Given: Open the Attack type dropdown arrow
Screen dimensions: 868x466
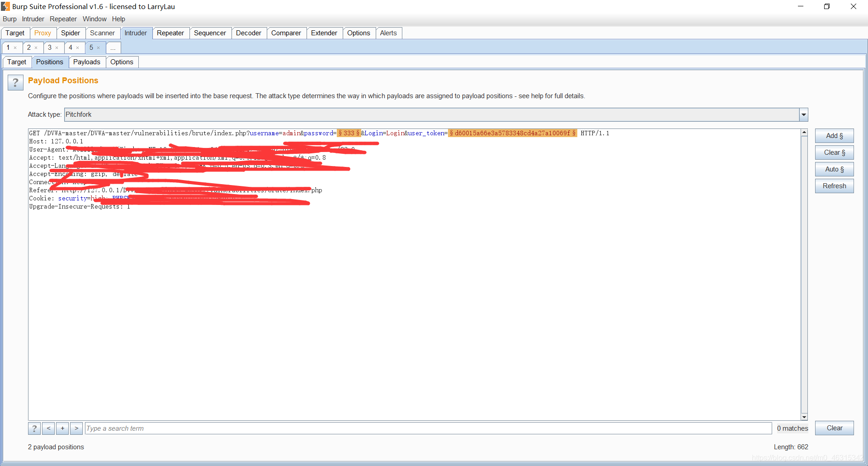Looking at the screenshot, I should point(803,114).
